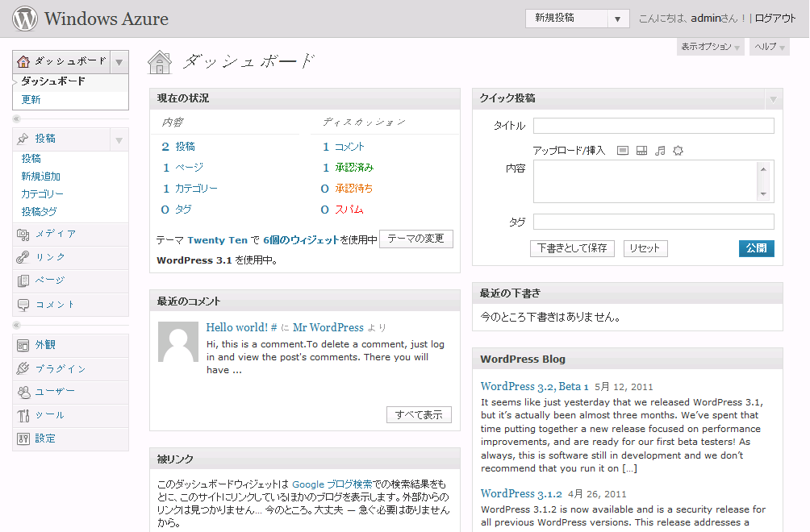Viewport: 810px width, 532px height.
Task: Click the content area scroll up arrow
Action: coord(763,168)
